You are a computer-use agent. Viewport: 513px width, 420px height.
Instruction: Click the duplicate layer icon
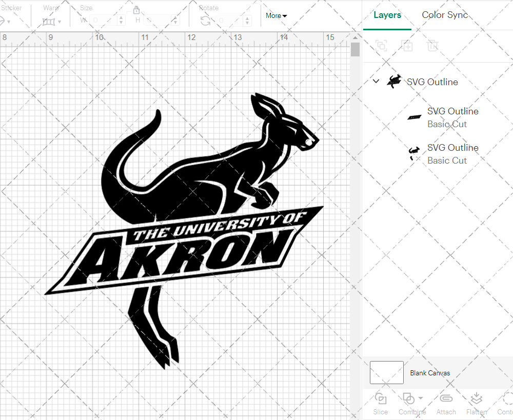(407, 46)
